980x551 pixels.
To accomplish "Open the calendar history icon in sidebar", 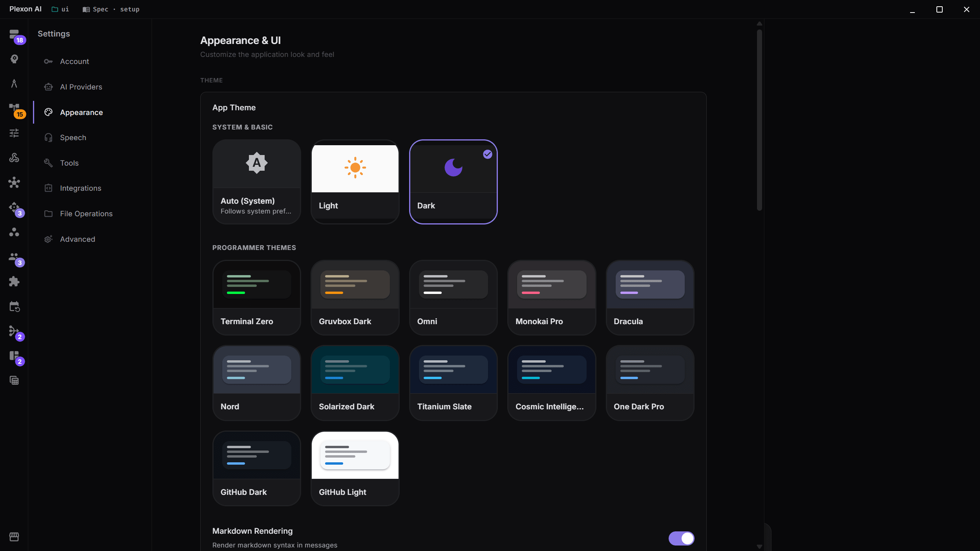I will pyautogui.click(x=15, y=307).
